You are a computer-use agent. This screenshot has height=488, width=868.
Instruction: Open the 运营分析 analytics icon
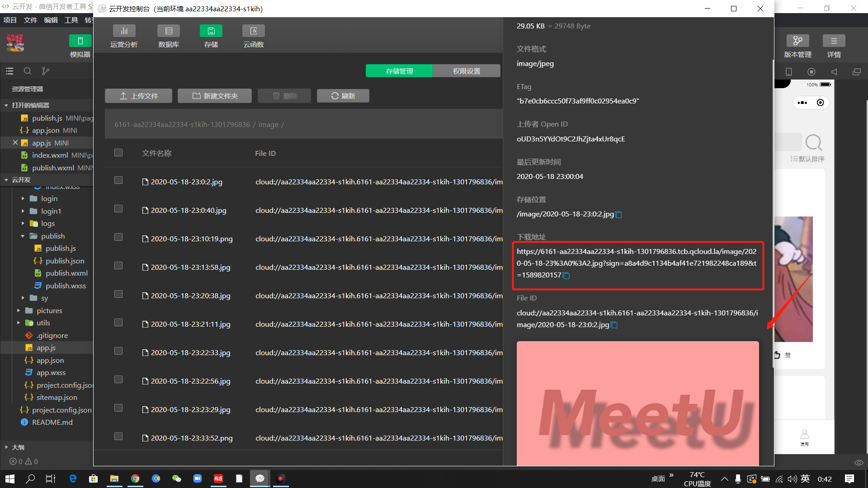click(124, 31)
